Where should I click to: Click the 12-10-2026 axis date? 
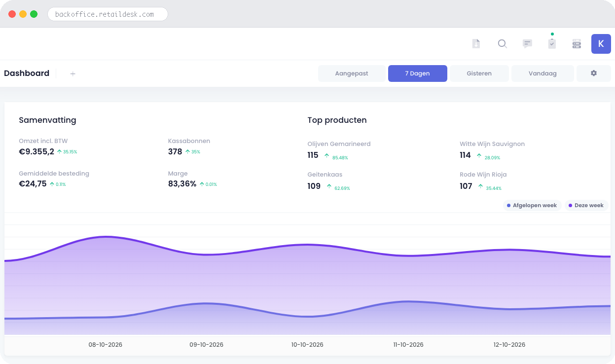point(509,345)
